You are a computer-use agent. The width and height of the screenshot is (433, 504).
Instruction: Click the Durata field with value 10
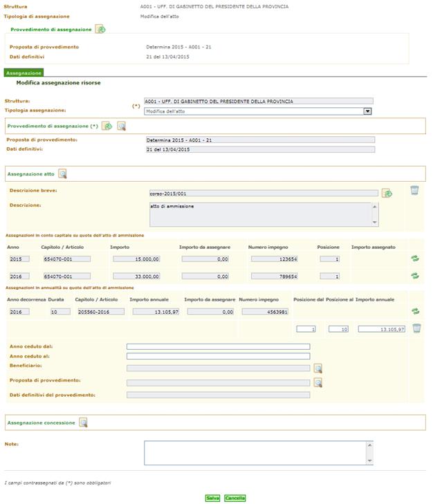60,312
